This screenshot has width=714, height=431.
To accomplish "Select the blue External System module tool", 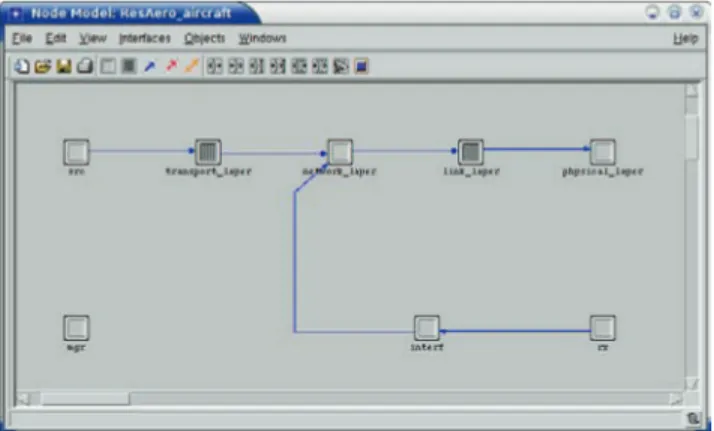I will coord(362,66).
